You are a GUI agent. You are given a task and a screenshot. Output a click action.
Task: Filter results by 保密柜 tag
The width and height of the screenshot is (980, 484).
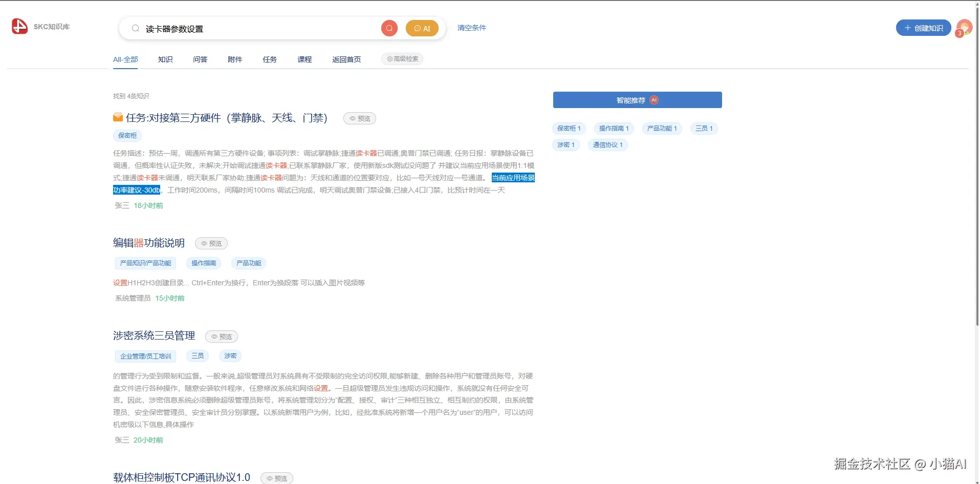[x=568, y=129]
